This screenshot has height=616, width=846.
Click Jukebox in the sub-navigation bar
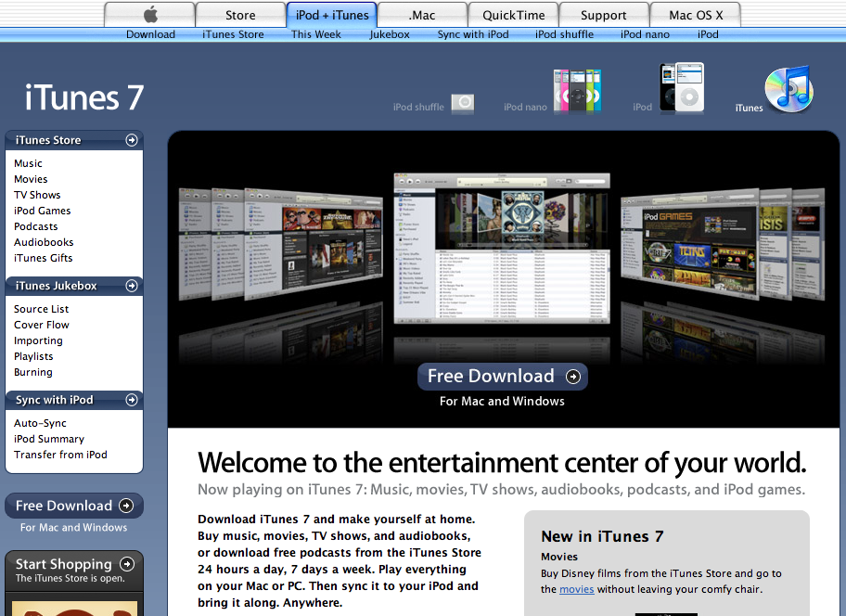click(x=390, y=34)
